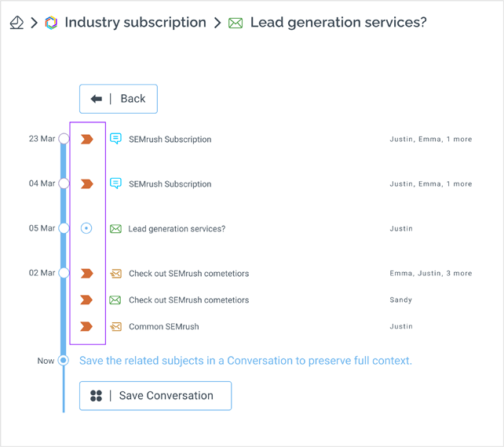Open Lead generation services? breadcrumb item

(338, 23)
